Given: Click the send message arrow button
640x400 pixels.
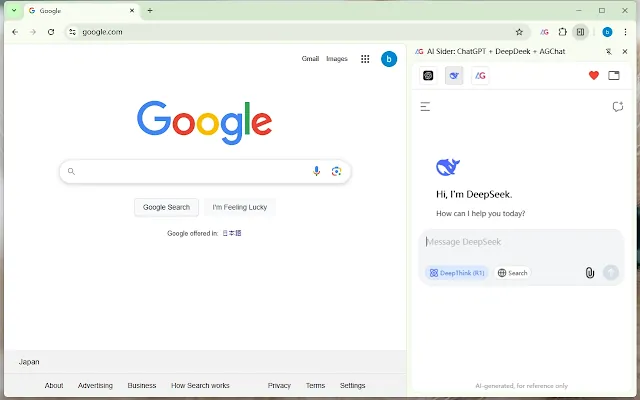Looking at the screenshot, I should (611, 272).
